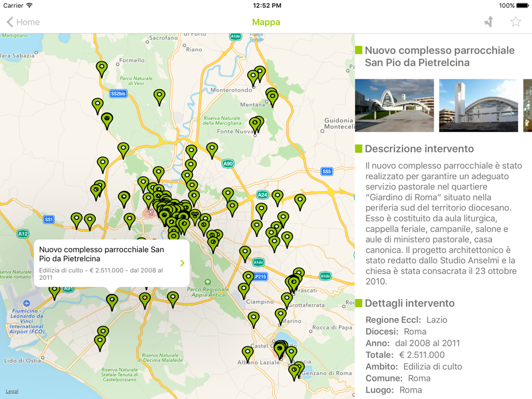Tap 'Regione Eccl: Lazio' row
Screen dimensions: 532x399
point(406,320)
